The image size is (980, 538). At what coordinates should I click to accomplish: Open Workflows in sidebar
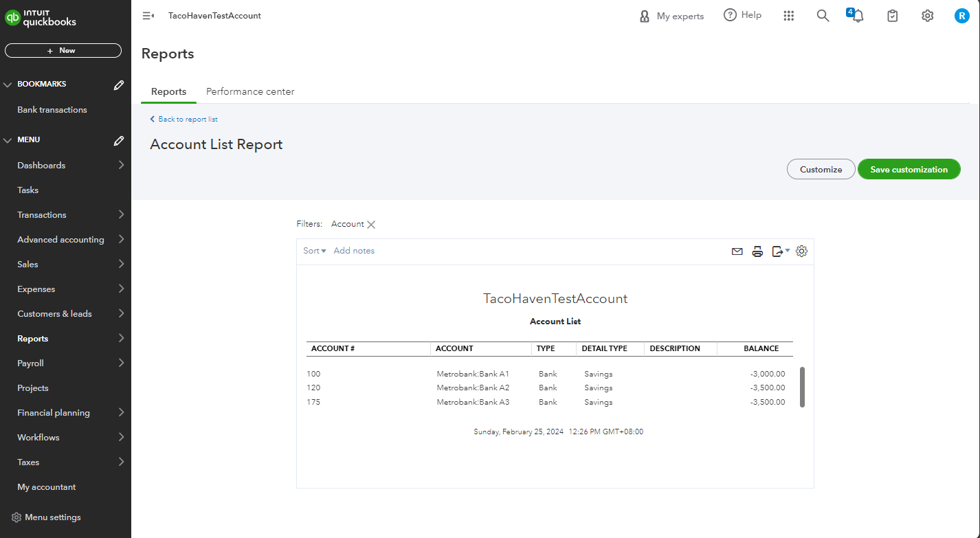(38, 438)
